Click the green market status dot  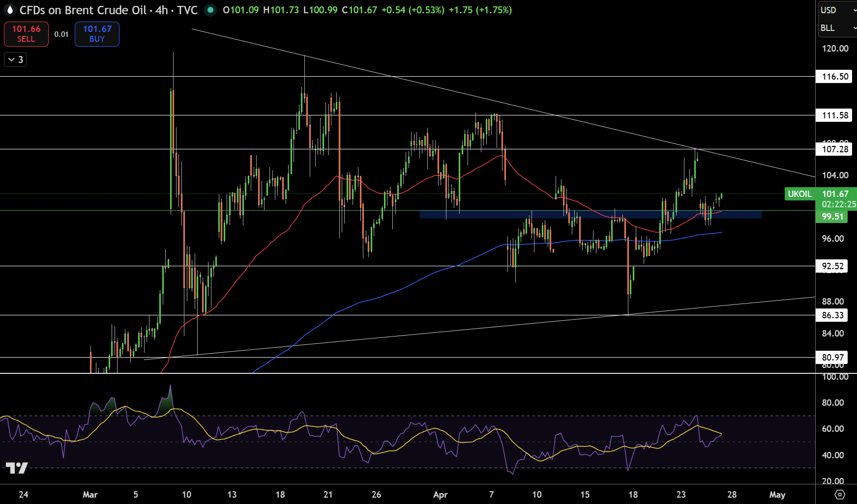point(210,10)
